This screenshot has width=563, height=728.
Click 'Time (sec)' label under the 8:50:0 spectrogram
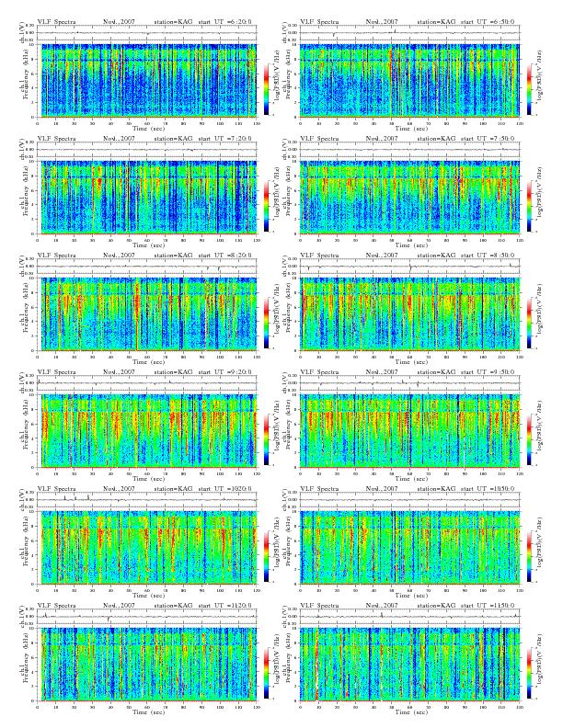coord(411,361)
